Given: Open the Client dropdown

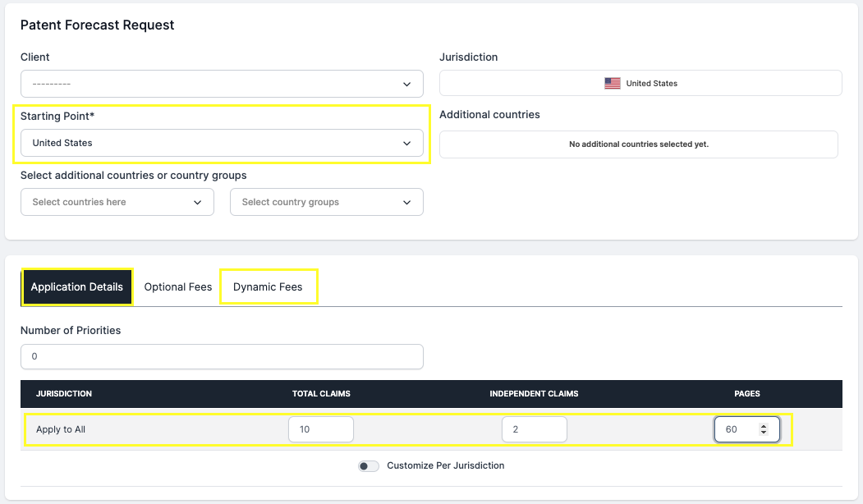Looking at the screenshot, I should 222,83.
